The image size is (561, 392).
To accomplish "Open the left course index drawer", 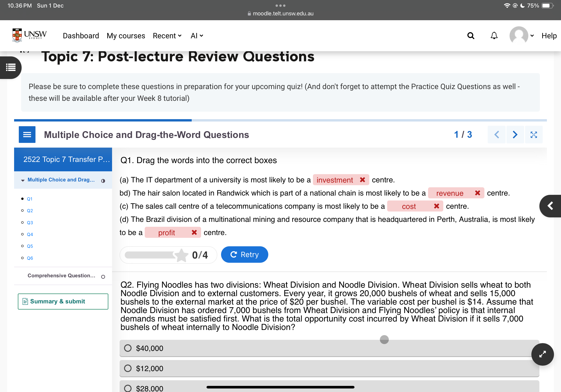I will 10,67.
